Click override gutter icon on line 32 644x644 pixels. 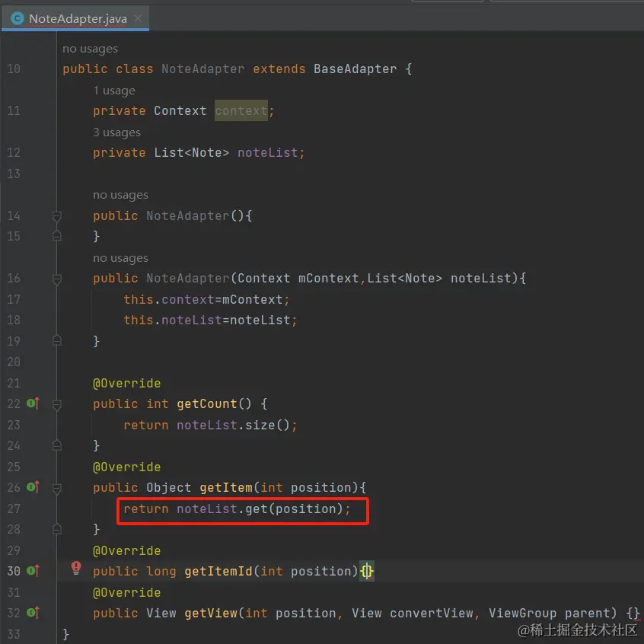tap(33, 613)
